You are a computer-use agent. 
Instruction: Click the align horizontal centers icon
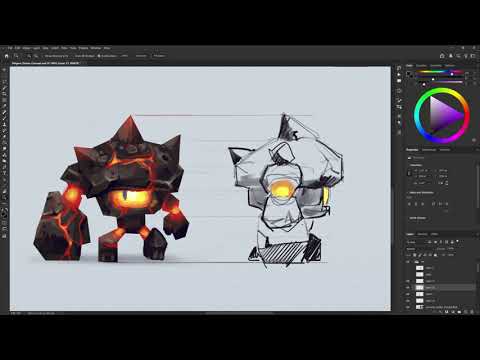click(416, 204)
